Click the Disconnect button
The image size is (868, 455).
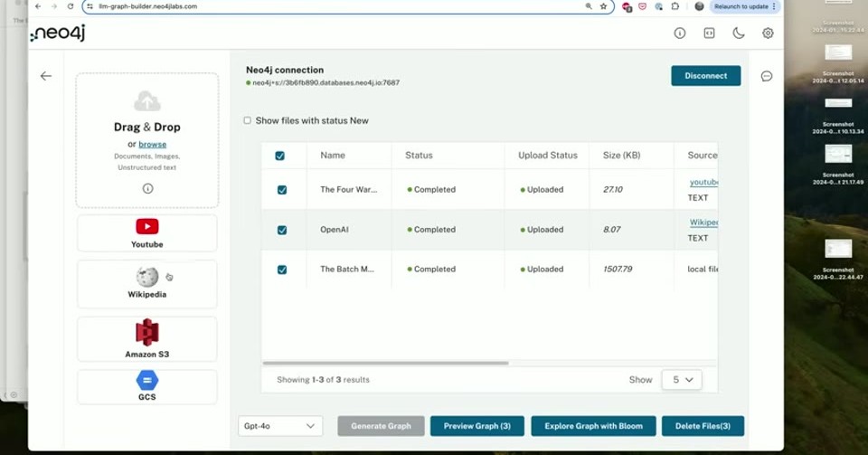(706, 76)
